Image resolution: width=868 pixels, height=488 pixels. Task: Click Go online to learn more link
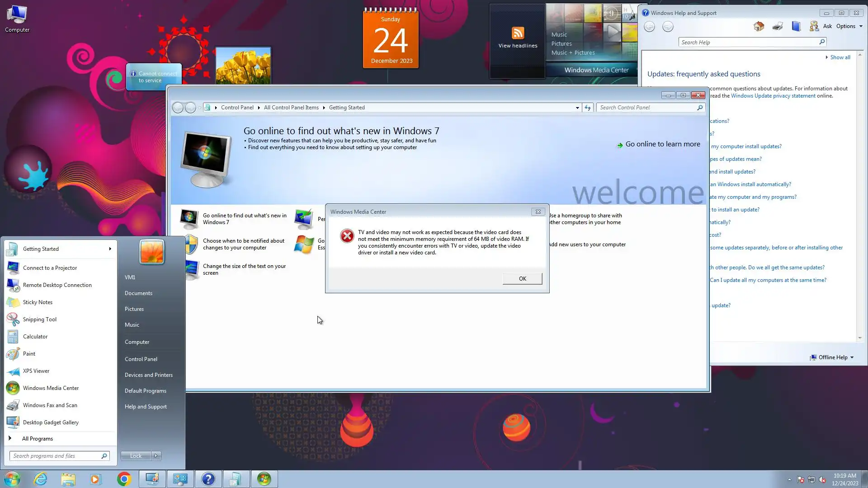click(x=662, y=144)
